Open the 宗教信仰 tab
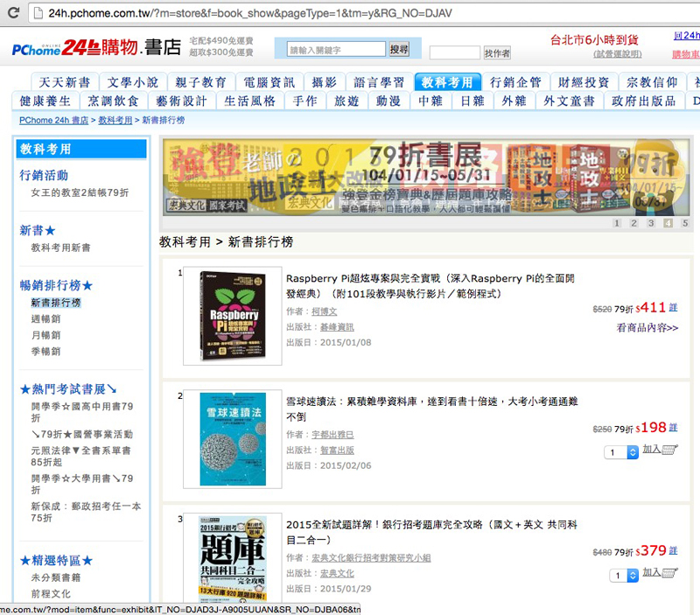This screenshot has height=615, width=700. [652, 82]
